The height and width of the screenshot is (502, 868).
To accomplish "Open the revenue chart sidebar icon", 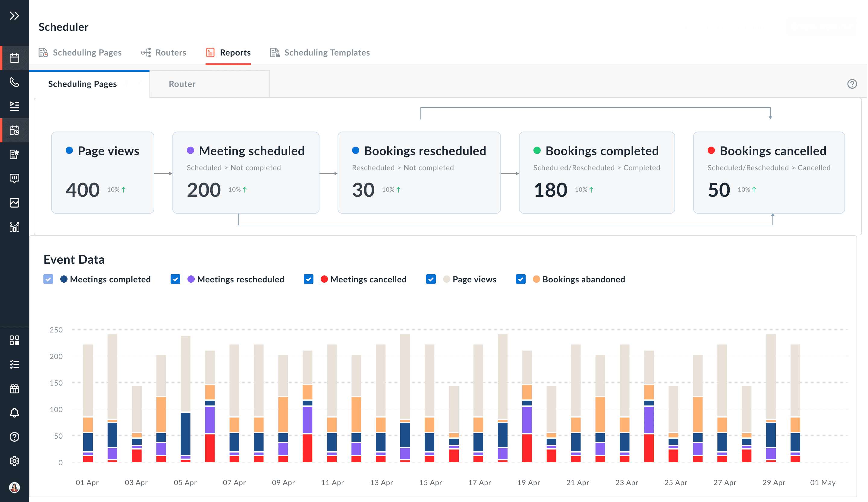I will 14,227.
